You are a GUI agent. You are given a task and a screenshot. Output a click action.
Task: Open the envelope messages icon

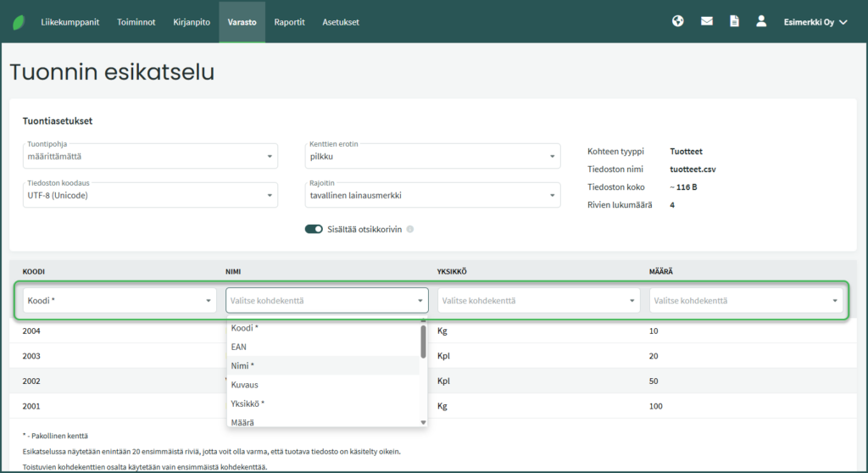point(706,22)
